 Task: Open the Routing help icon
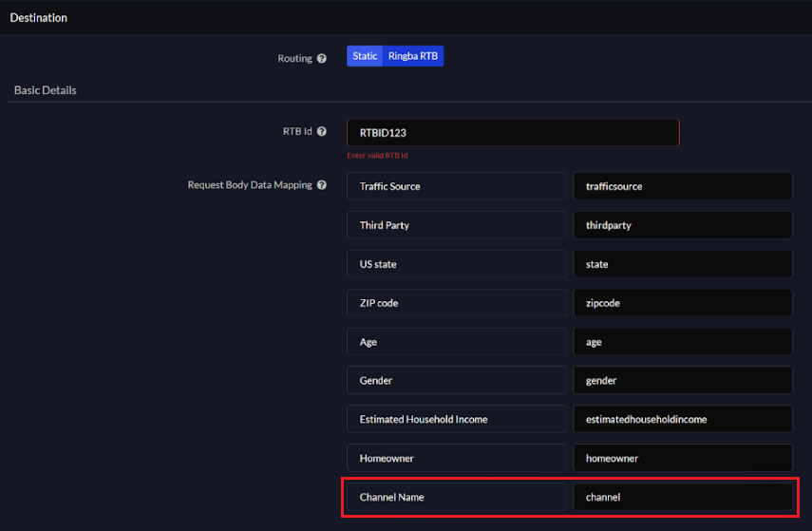pos(322,59)
